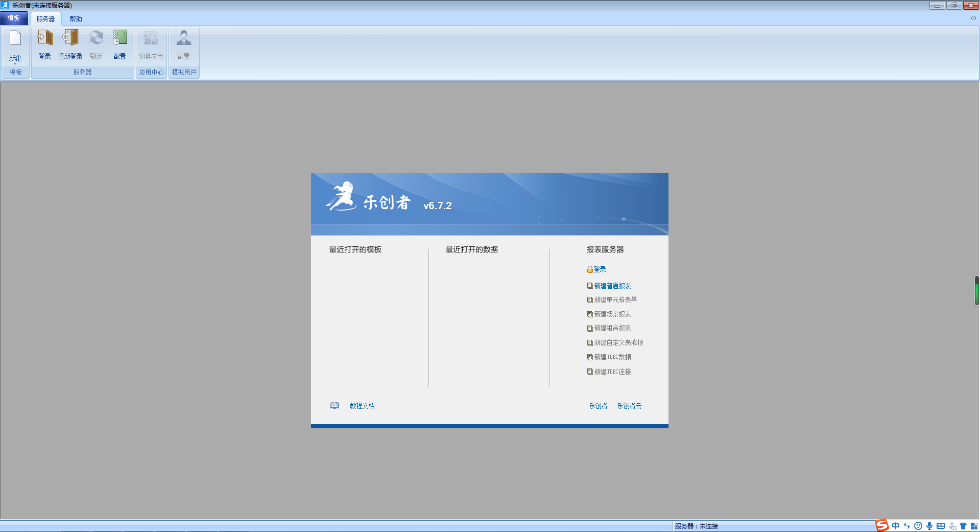This screenshot has width=980, height=532.
Task: Open the skin shirt icon
Action: click(963, 526)
